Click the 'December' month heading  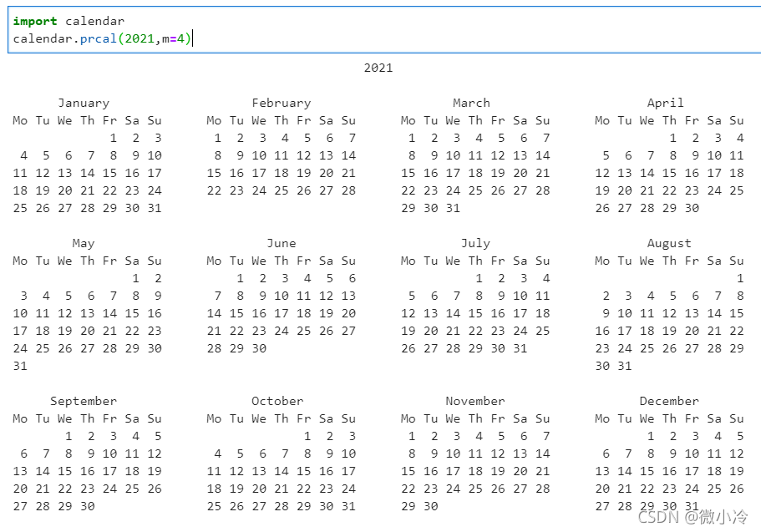[x=669, y=401]
